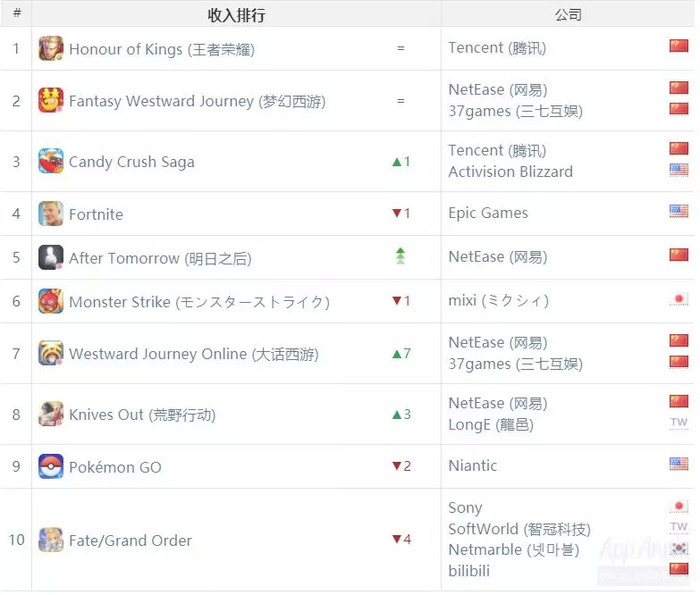Click the Niantic company name

[x=472, y=466]
